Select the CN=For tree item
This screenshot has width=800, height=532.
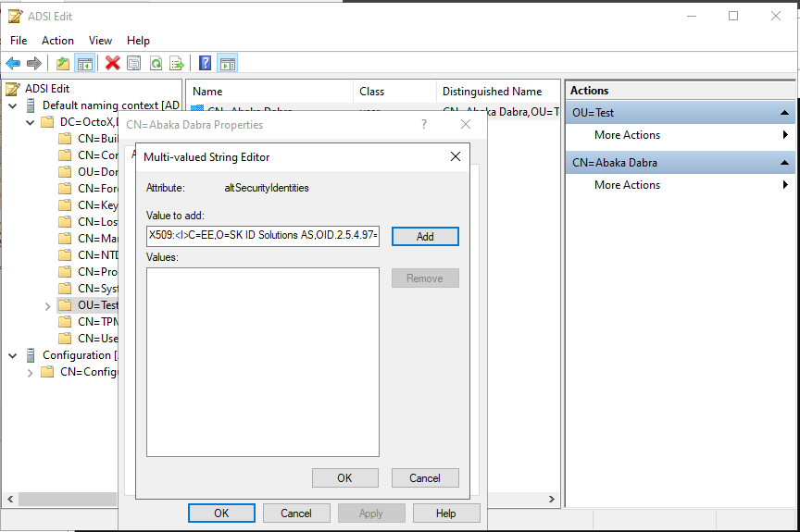[98, 189]
